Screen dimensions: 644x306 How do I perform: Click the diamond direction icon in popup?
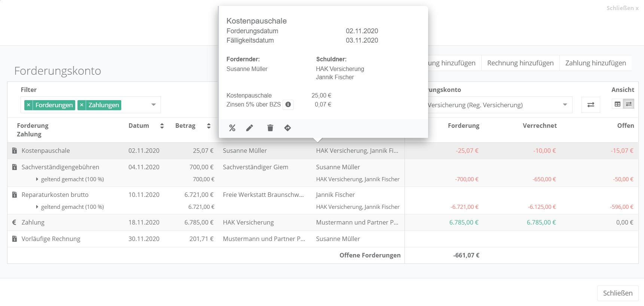click(x=287, y=128)
